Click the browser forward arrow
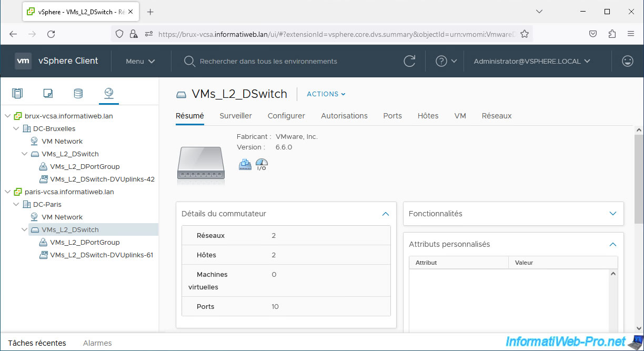644x351 pixels. click(x=32, y=34)
